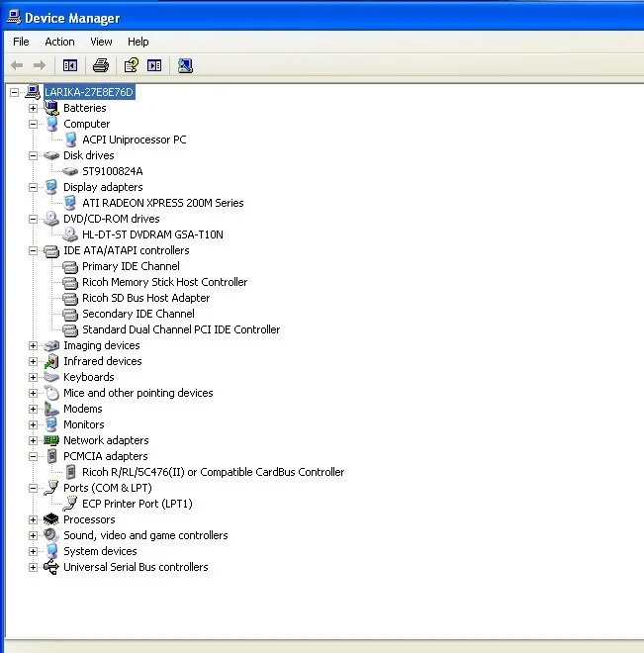Screen dimensions: 644x653
Task: Click the Infrared devices icon
Action: pos(51,361)
